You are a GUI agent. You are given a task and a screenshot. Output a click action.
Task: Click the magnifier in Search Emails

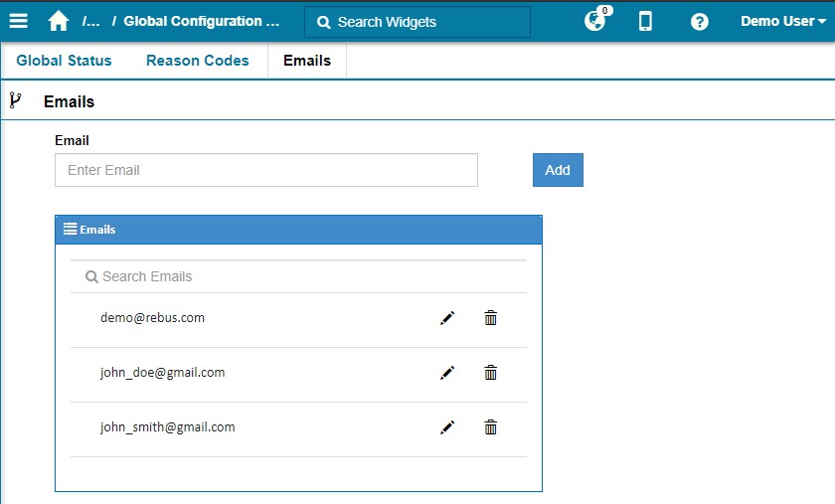pyautogui.click(x=91, y=276)
